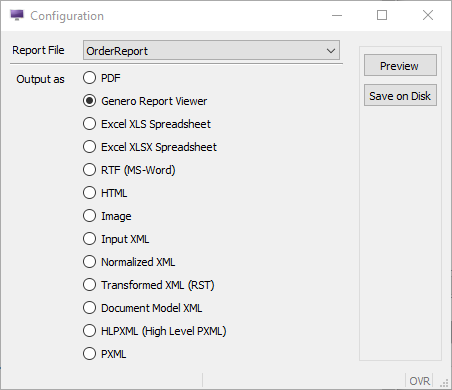
Task: Click the window resize grip icon
Action: click(x=444, y=383)
